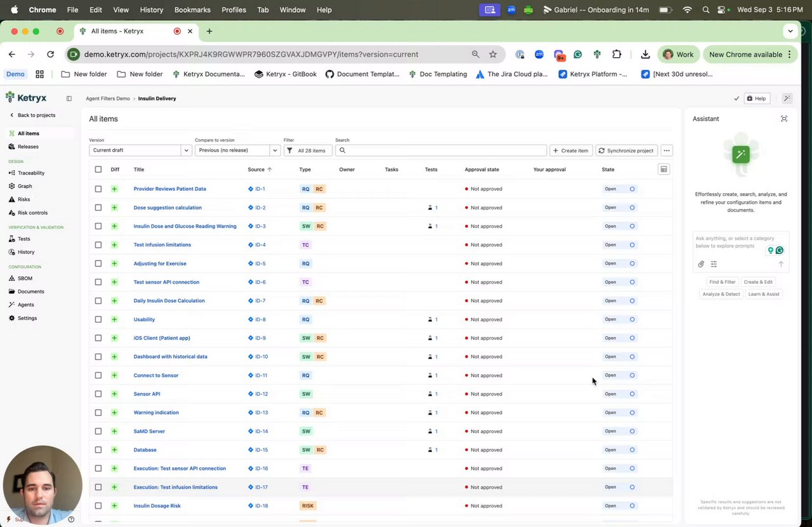
Task: Open the Version Current draft dropdown
Action: coord(140,150)
